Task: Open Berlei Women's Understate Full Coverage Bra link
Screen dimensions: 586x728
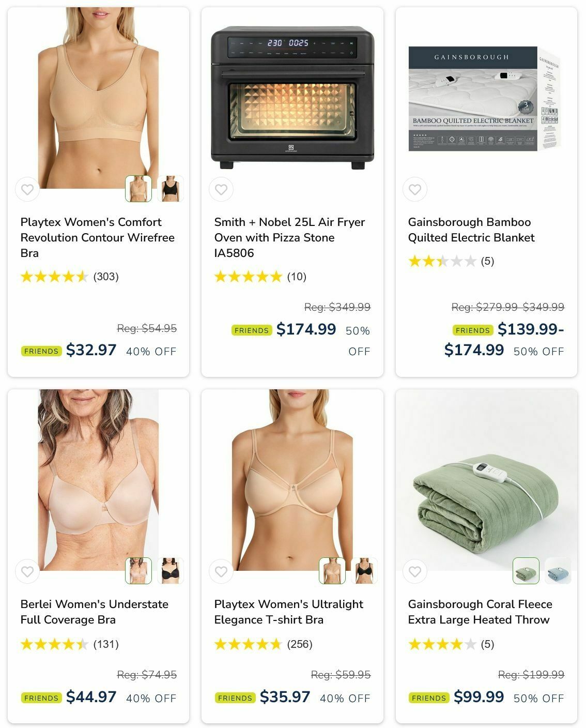Action: tap(95, 612)
